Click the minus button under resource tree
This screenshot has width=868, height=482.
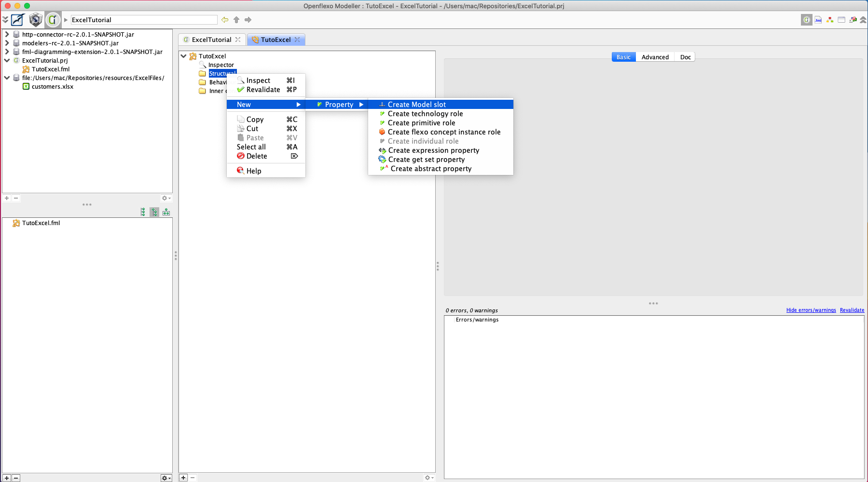point(16,198)
